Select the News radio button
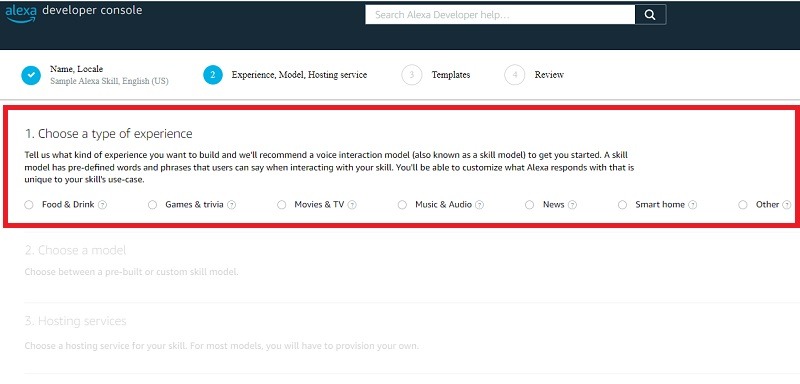Screen dimensions: 800x384 [x=530, y=205]
